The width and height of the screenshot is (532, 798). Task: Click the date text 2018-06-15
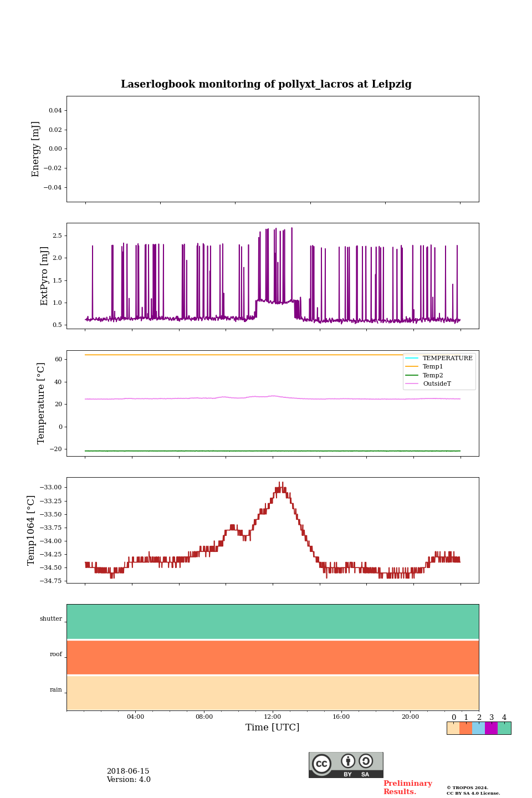click(128, 771)
